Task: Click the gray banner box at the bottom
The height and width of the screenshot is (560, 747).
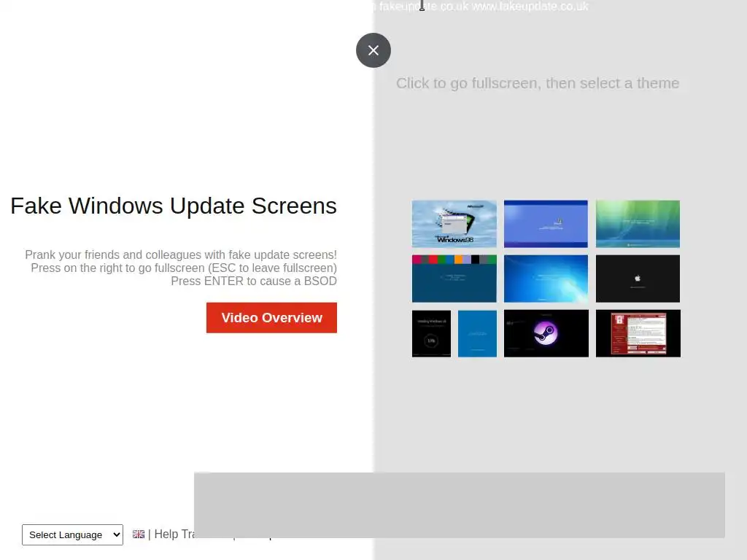Action: click(x=460, y=505)
